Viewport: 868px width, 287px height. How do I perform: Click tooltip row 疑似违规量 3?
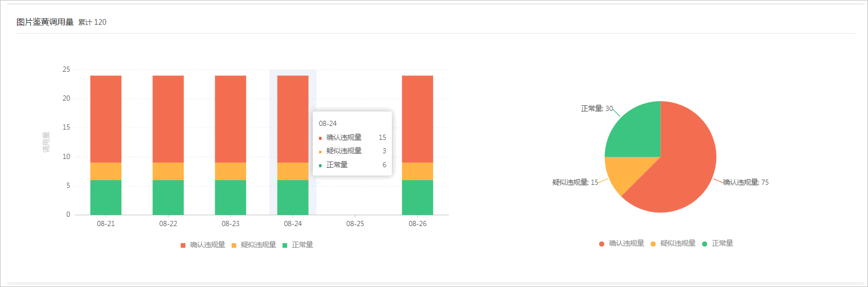(353, 151)
